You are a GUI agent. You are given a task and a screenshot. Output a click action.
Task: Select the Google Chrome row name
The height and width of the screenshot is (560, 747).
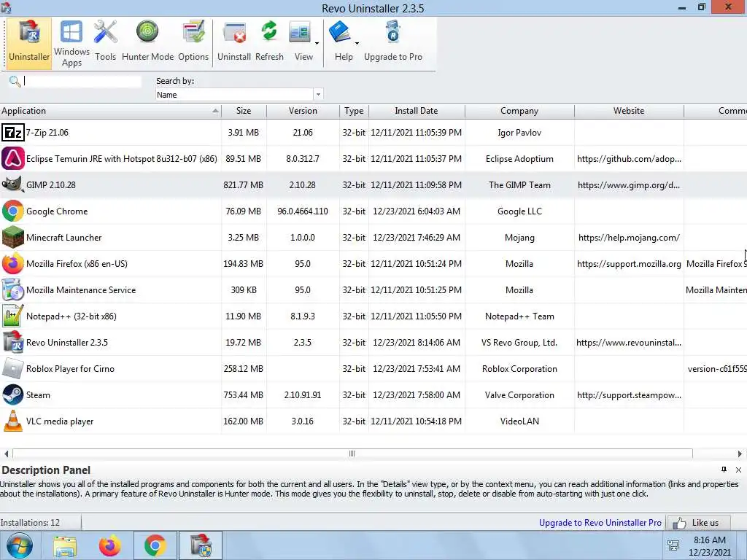coord(57,211)
